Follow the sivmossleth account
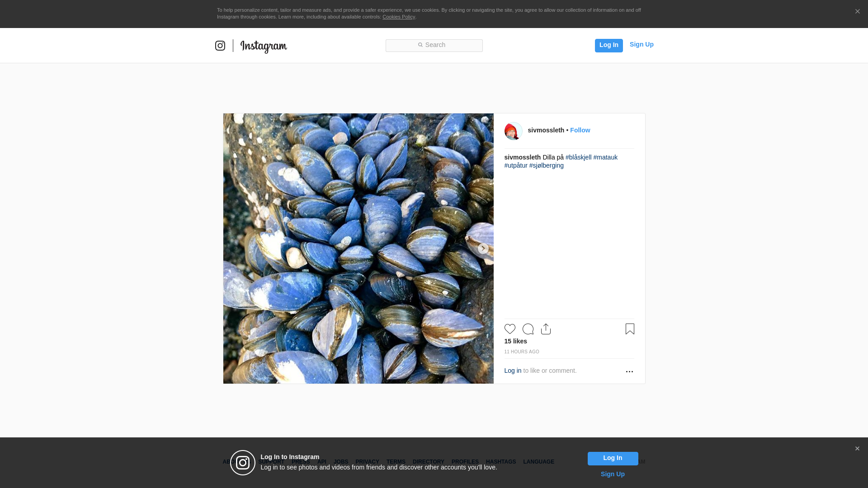Image resolution: width=868 pixels, height=488 pixels. coord(580,130)
